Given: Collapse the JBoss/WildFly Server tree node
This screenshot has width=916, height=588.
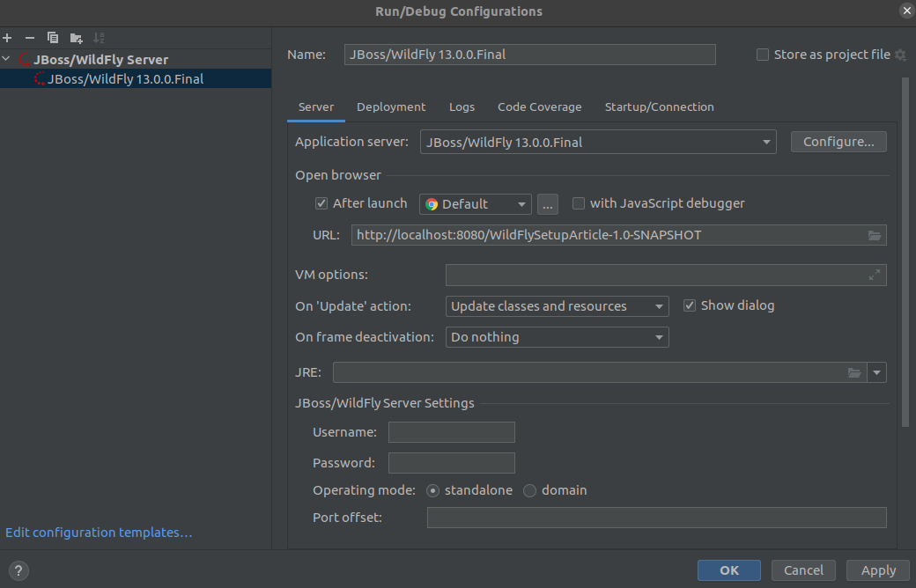Looking at the screenshot, I should (7, 59).
